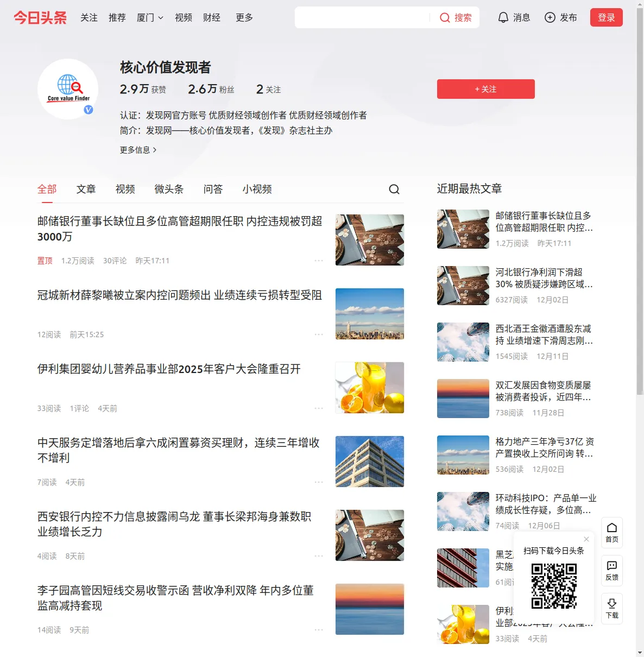This screenshot has height=657, width=644.
Task: Go to 关注 in top navigation
Action: pos(89,17)
